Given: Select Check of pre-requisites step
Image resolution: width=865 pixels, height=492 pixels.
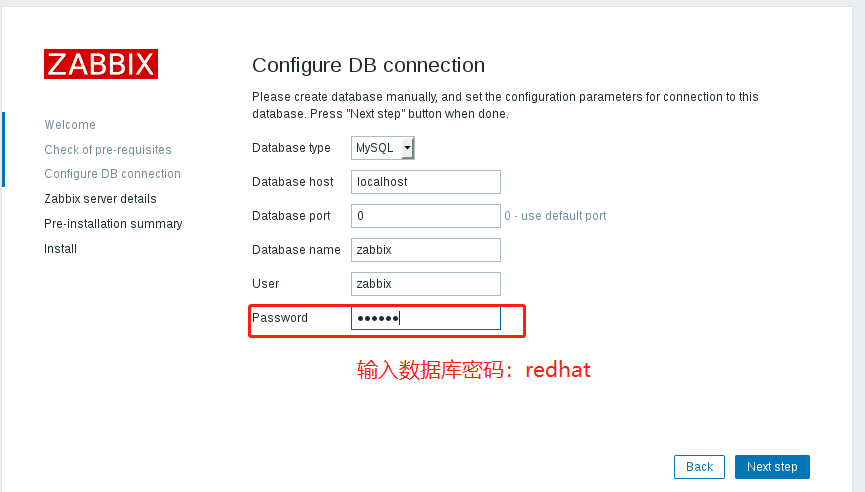Looking at the screenshot, I should pos(108,149).
